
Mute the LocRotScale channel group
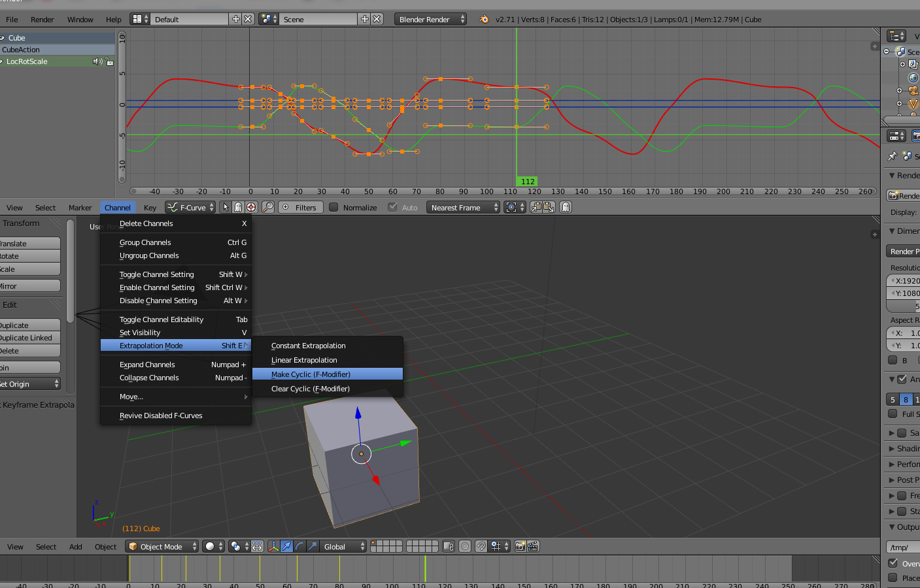click(97, 61)
